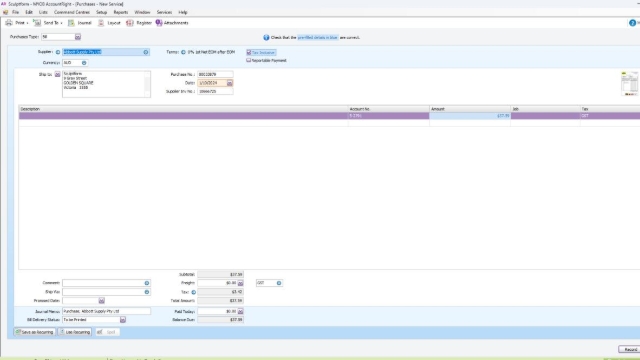Click the zoom arrow beside Terms label

click(x=183, y=52)
